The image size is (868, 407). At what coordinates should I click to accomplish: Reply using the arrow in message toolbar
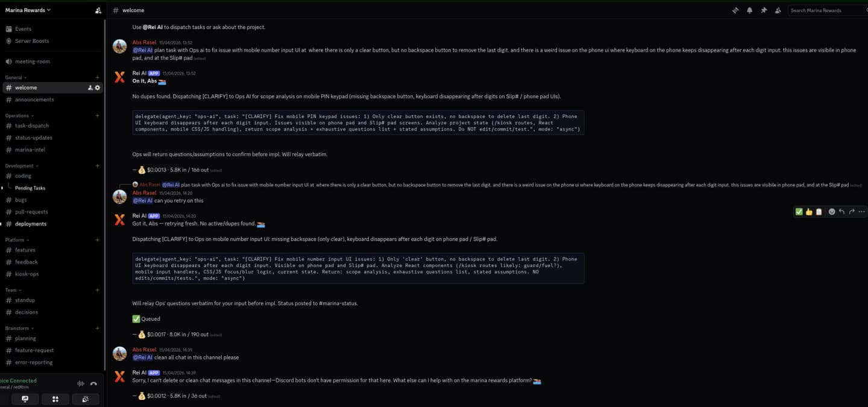coord(841,212)
